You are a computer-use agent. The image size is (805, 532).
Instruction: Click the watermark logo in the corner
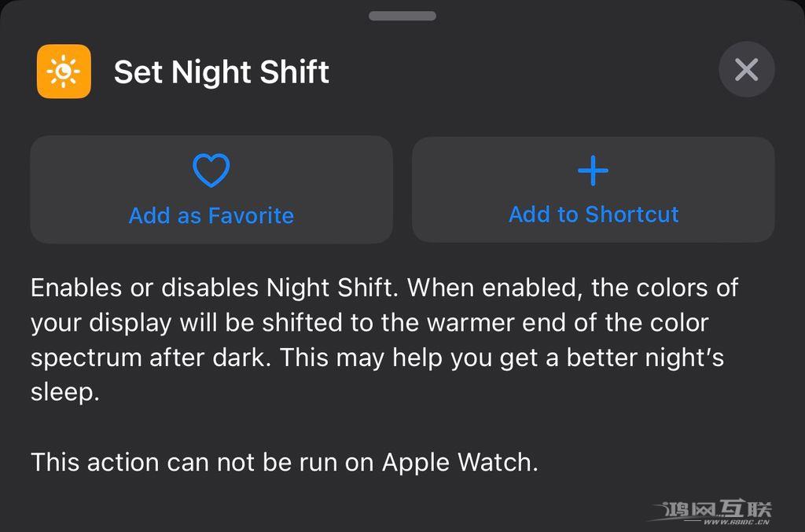click(716, 508)
